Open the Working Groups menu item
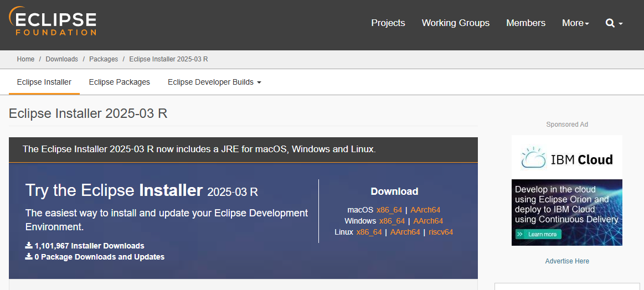 pos(456,23)
